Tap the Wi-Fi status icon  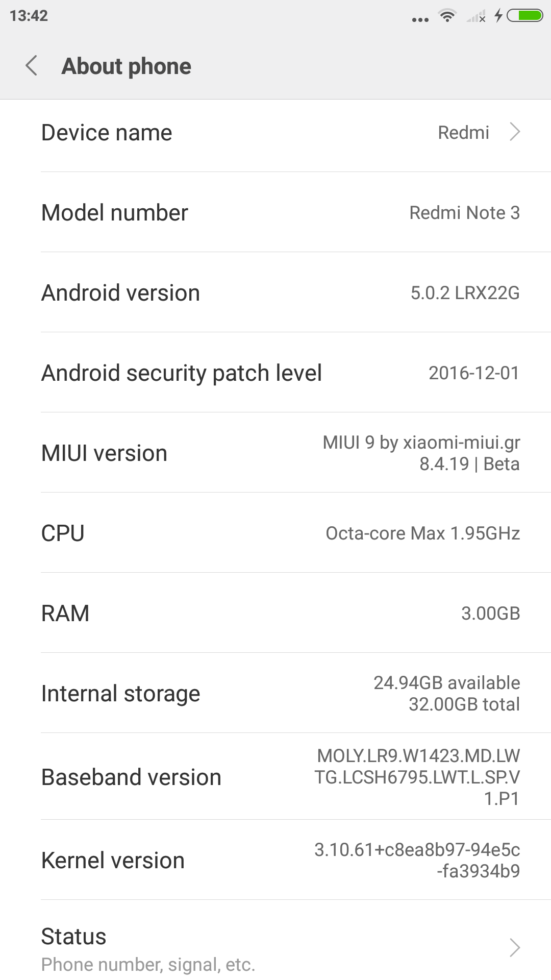[447, 16]
